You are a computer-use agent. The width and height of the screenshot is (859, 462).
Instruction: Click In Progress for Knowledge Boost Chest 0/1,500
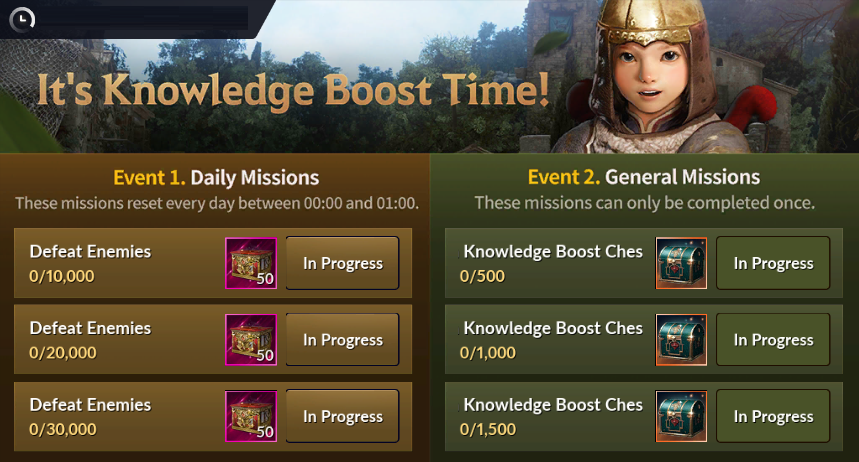(774, 417)
